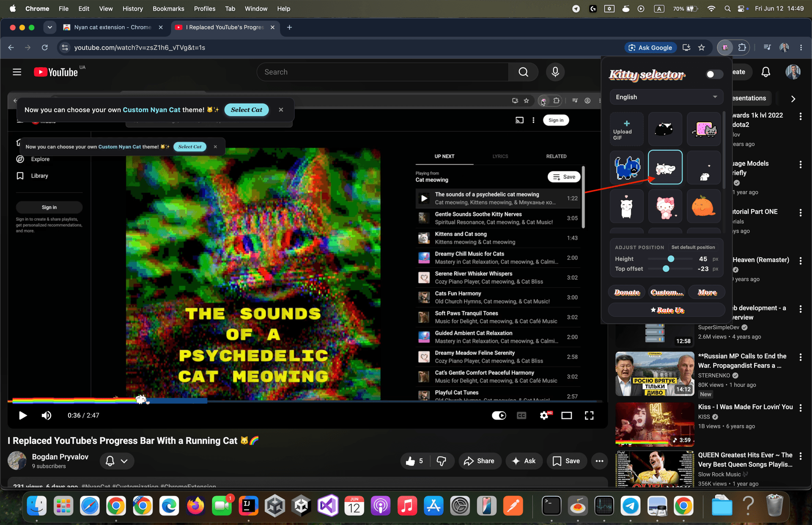
Task: Choose the orange pumpkin cat tile
Action: [x=703, y=206]
